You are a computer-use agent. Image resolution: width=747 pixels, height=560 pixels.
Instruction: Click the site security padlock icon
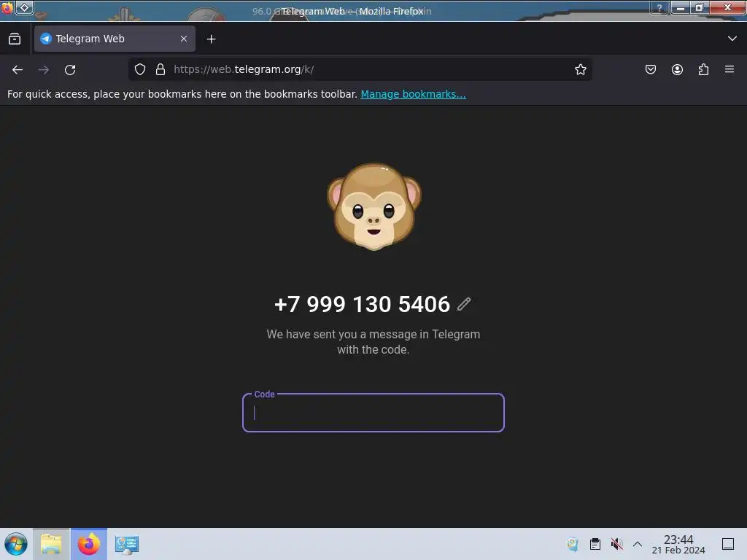click(x=160, y=69)
